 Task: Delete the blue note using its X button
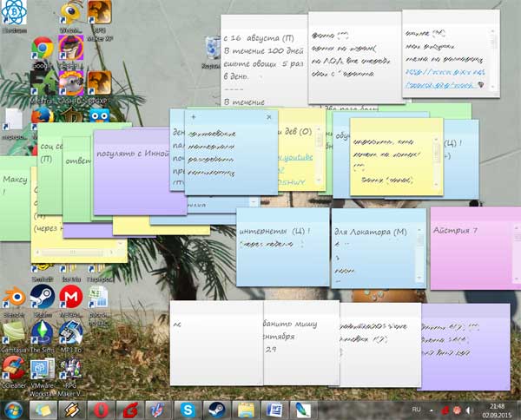tap(268, 116)
